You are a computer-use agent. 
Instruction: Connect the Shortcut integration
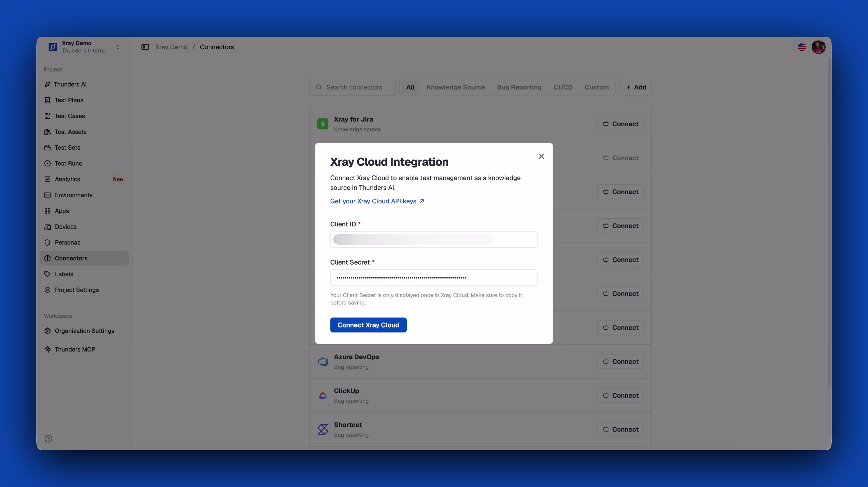coord(620,430)
